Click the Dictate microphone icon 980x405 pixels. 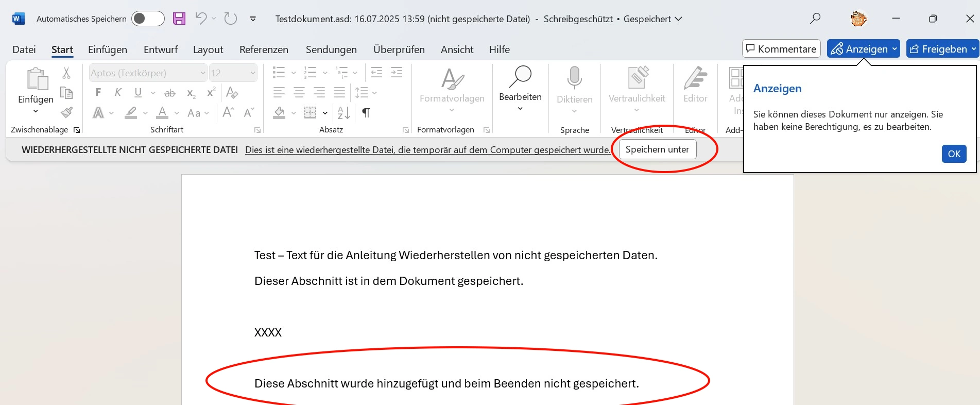[574, 78]
